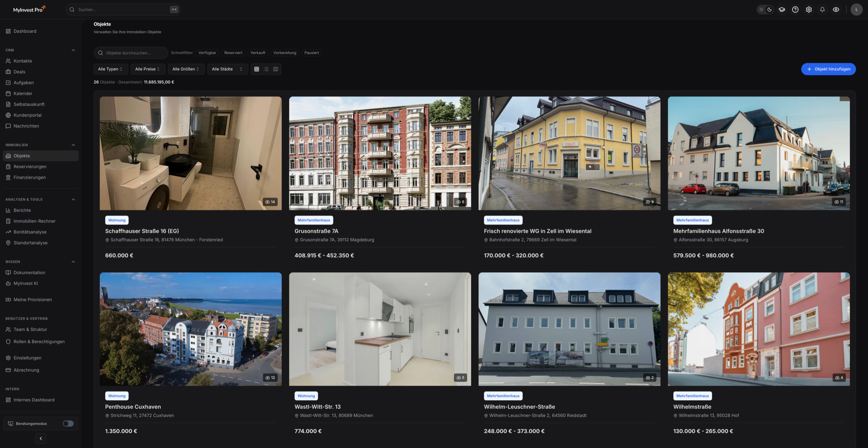The height and width of the screenshot is (448, 868).
Task: Click the Penthouse Cuxhaven photo thumbnail
Action: [x=191, y=329]
